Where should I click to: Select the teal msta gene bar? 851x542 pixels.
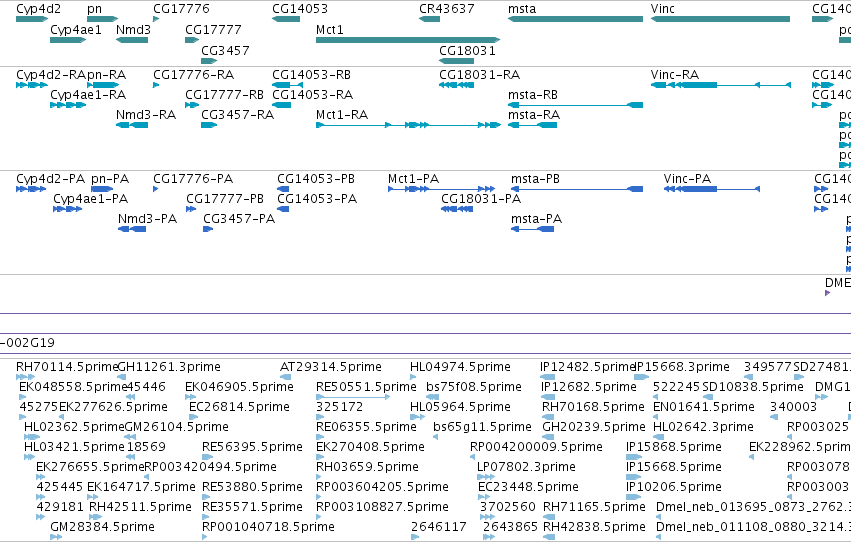pyautogui.click(x=575, y=19)
